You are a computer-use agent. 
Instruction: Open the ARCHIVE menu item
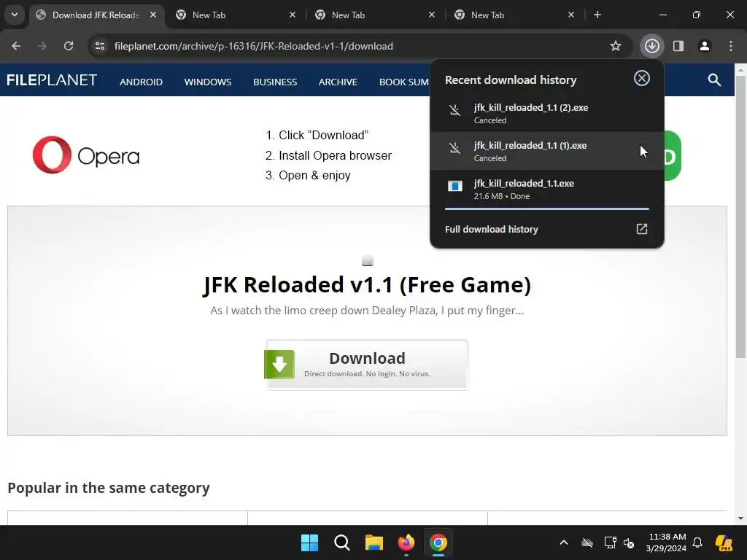coord(338,82)
